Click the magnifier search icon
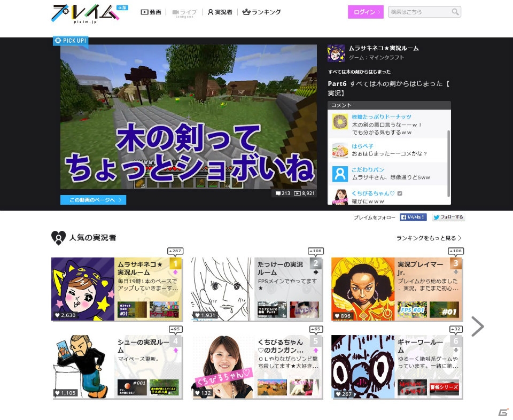Image resolution: width=513 pixels, height=420 pixels. click(x=455, y=12)
